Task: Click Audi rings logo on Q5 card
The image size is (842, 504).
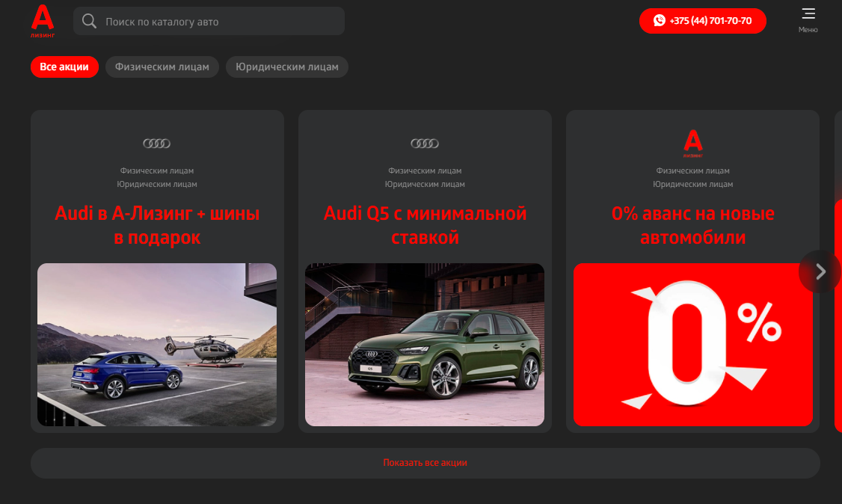Action: click(425, 144)
